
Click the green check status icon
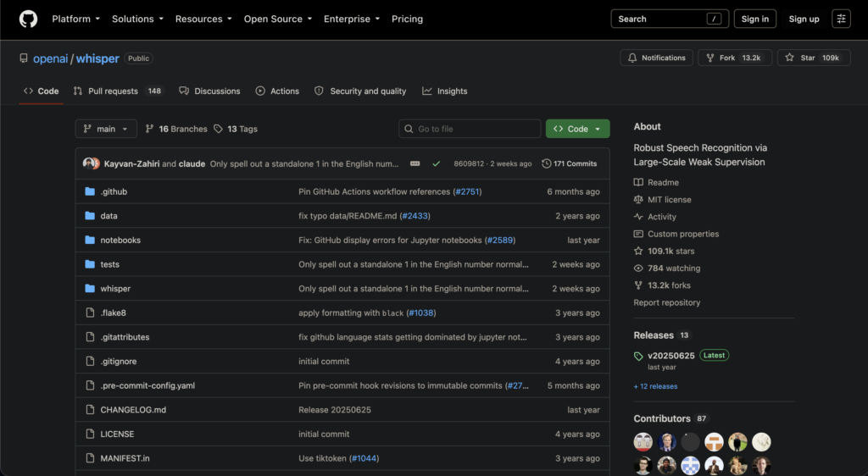pos(437,163)
